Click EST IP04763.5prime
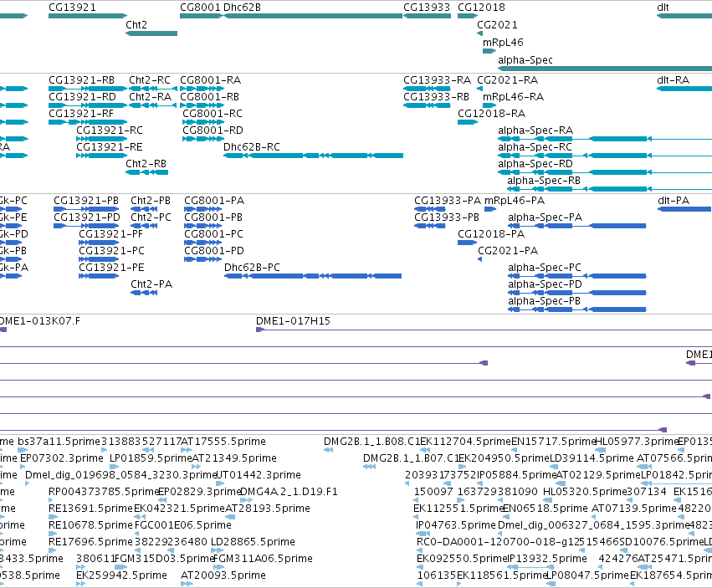 456,525
